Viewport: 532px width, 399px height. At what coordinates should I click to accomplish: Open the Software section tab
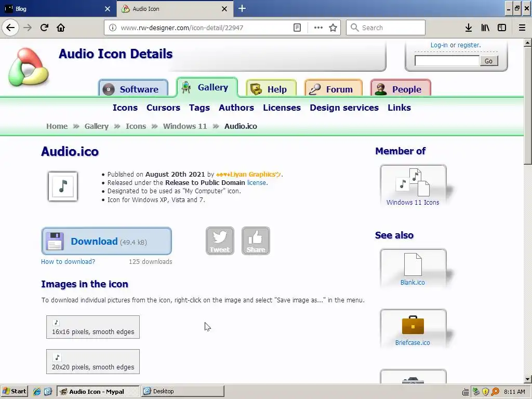pyautogui.click(x=134, y=89)
